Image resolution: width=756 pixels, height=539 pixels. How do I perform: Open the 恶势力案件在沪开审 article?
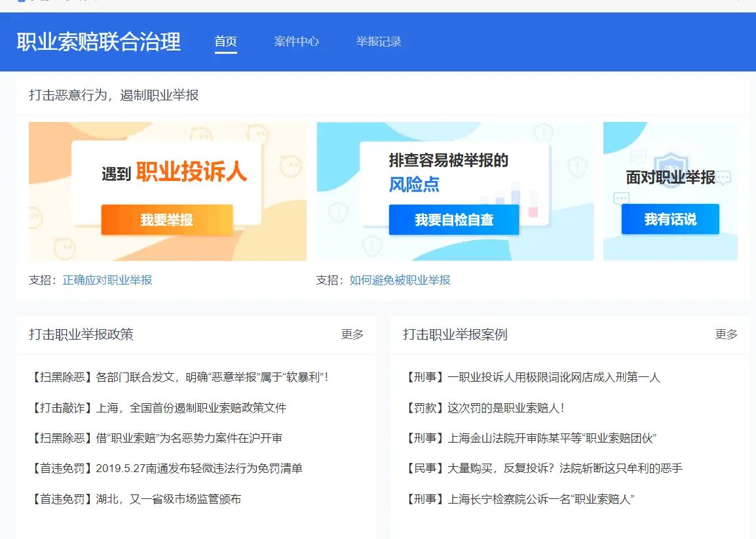pyautogui.click(x=156, y=438)
